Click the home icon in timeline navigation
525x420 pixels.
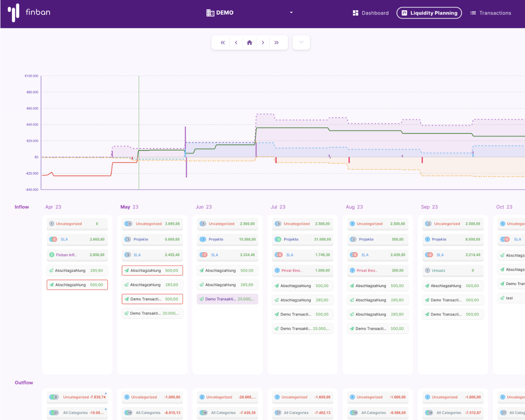(x=249, y=43)
